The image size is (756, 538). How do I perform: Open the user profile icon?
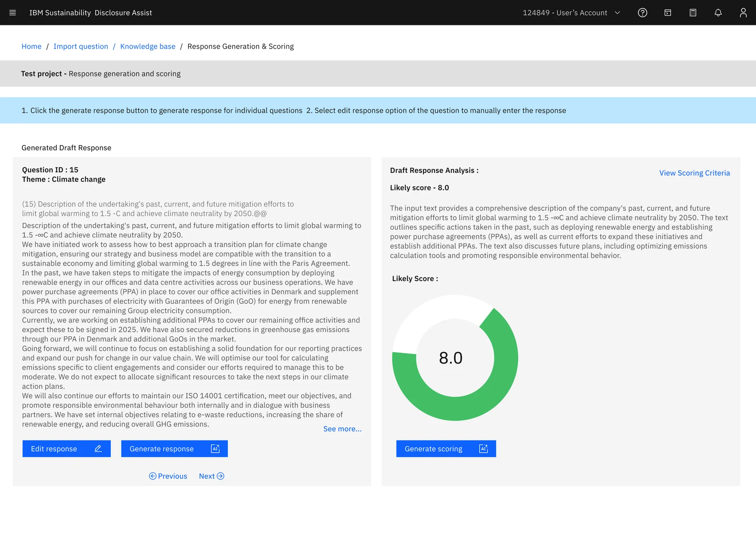743,13
